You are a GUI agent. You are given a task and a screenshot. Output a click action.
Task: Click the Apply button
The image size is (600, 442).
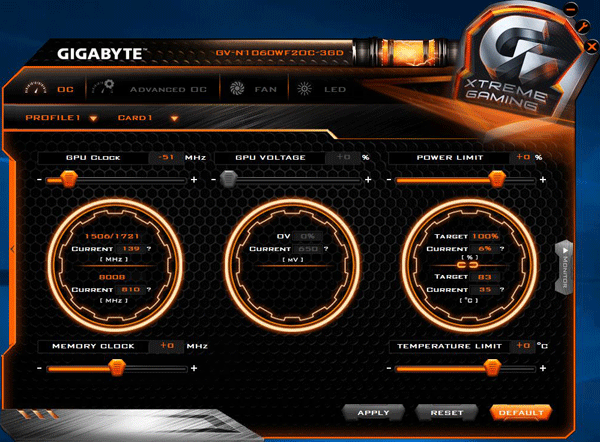373,413
